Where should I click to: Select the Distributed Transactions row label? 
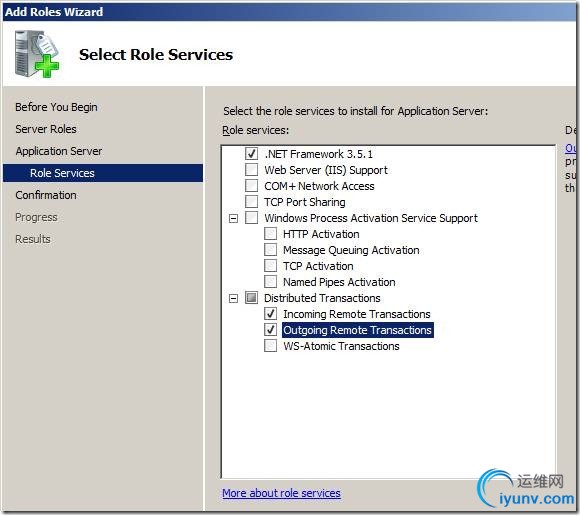(322, 298)
